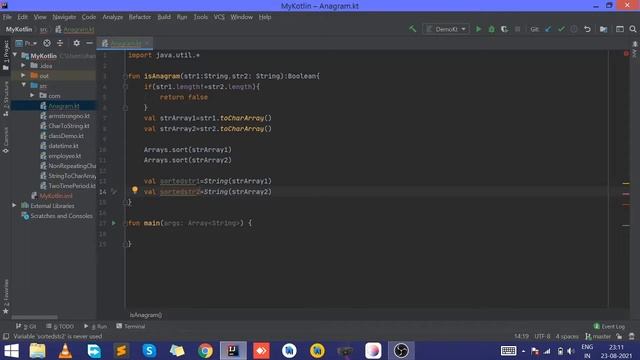The width and height of the screenshot is (640, 360).
Task: Open employee.kt file
Action: click(64, 156)
